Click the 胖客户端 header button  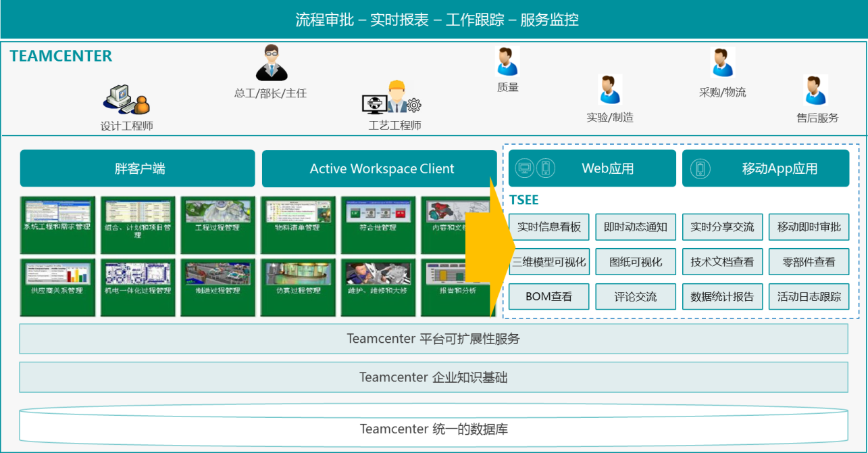[138, 168]
